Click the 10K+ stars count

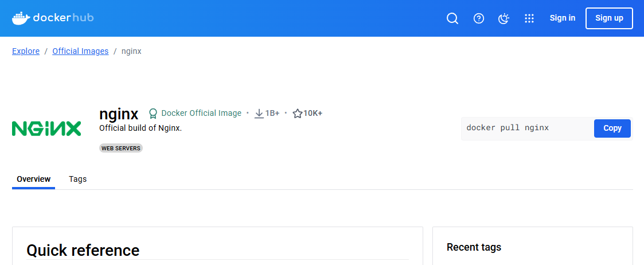click(x=313, y=114)
